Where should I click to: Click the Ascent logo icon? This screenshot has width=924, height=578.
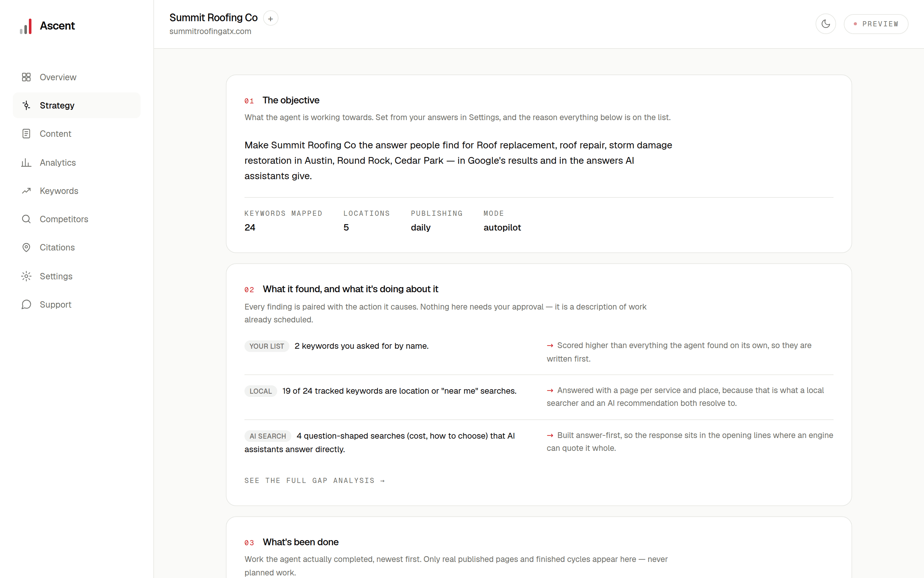(x=26, y=26)
